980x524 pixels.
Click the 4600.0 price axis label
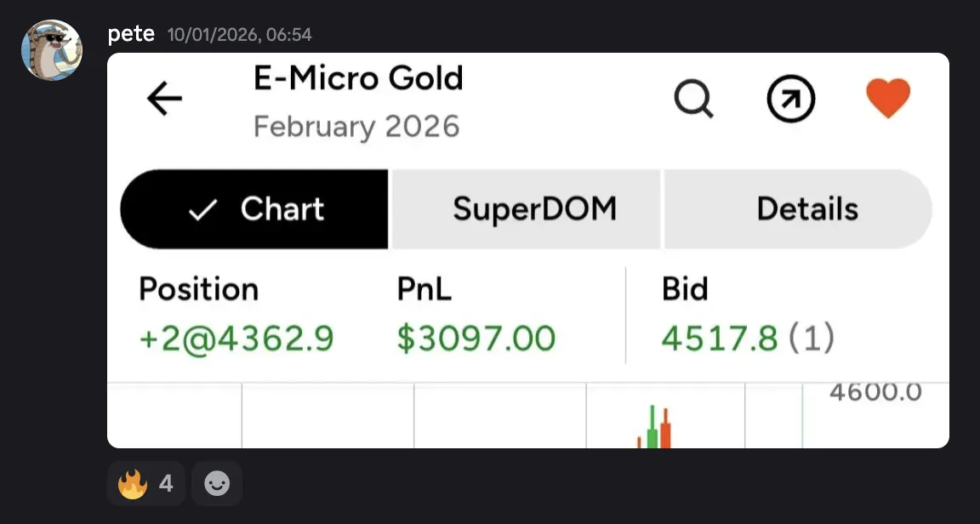[x=875, y=393]
